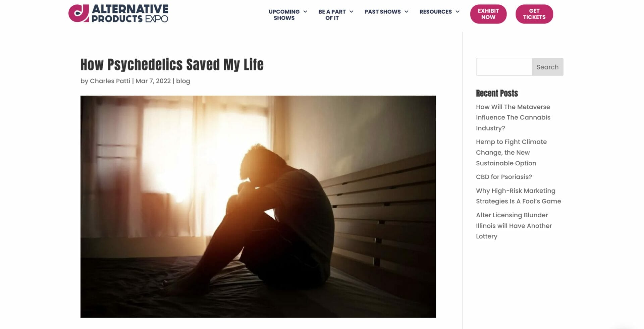Click the Alternative Products Expo logo

pyautogui.click(x=118, y=13)
